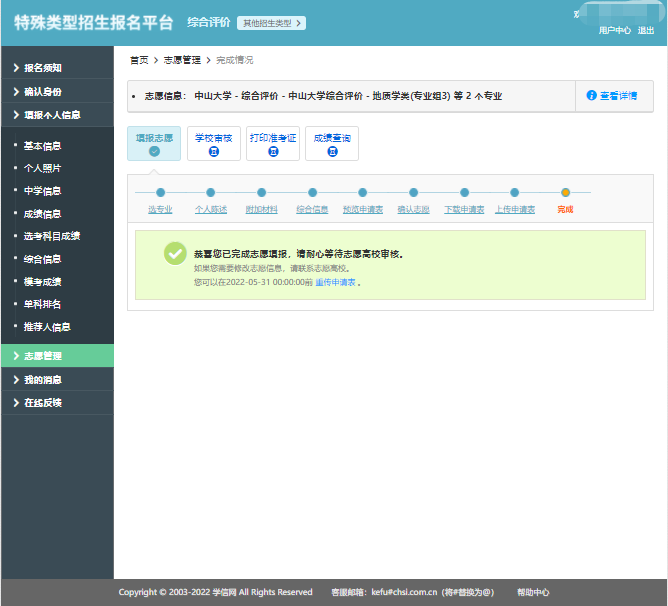Click 退出 to log out

click(x=646, y=30)
